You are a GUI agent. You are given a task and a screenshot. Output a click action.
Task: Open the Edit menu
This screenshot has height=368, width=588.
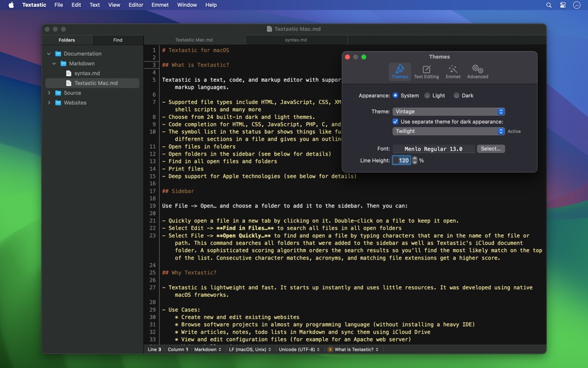[x=76, y=5]
